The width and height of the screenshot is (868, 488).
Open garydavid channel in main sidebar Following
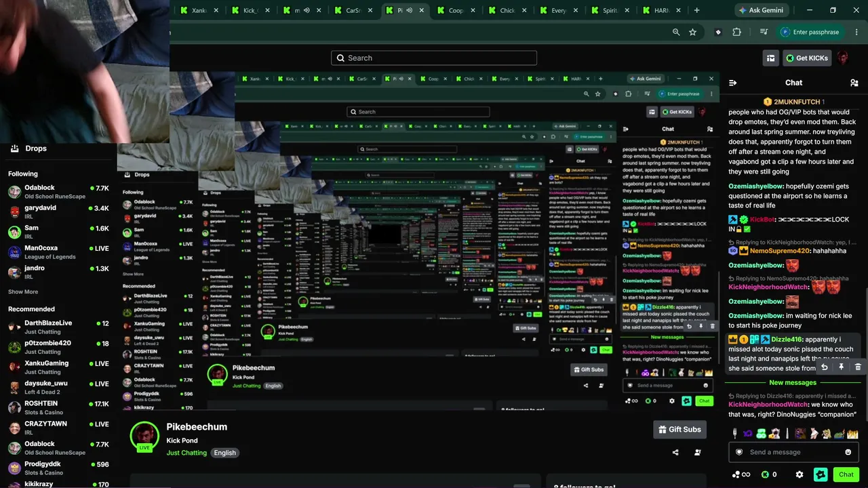point(58,211)
